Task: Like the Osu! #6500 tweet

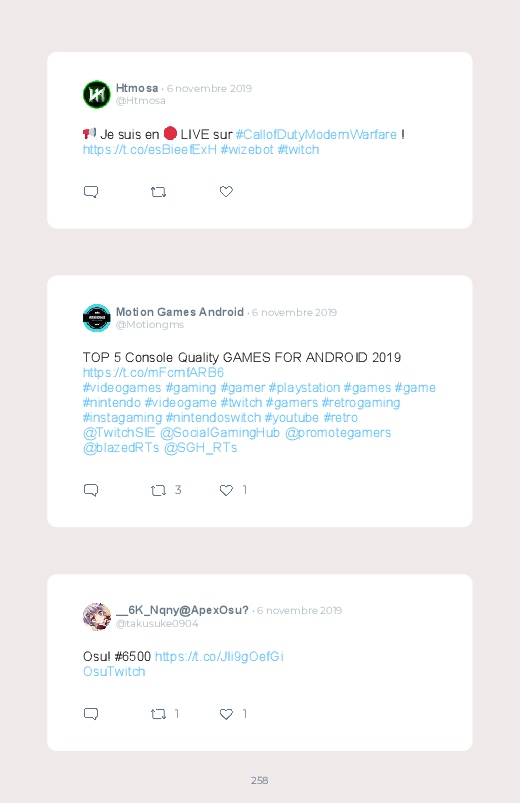Action: click(x=226, y=714)
